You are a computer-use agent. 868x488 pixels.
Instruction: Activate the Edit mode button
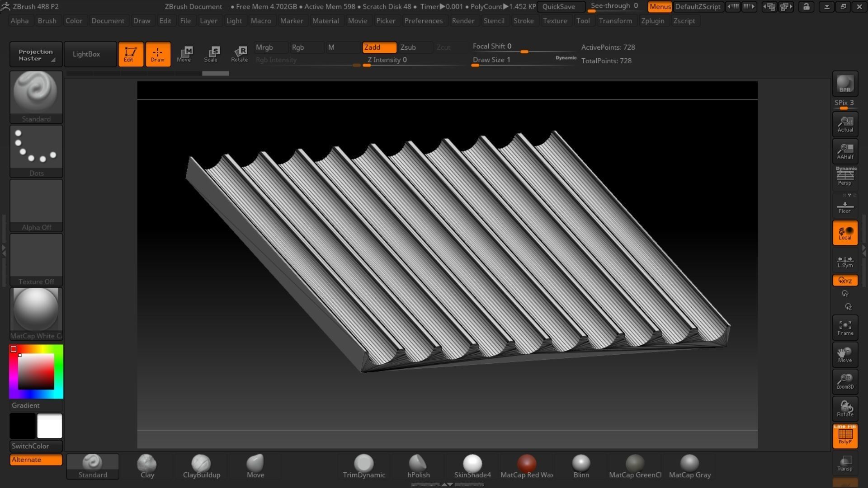[131, 54]
